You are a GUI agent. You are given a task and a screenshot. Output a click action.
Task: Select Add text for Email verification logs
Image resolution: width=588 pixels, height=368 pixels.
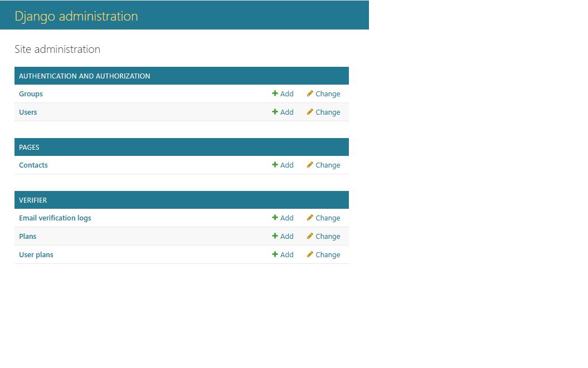pyautogui.click(x=287, y=218)
